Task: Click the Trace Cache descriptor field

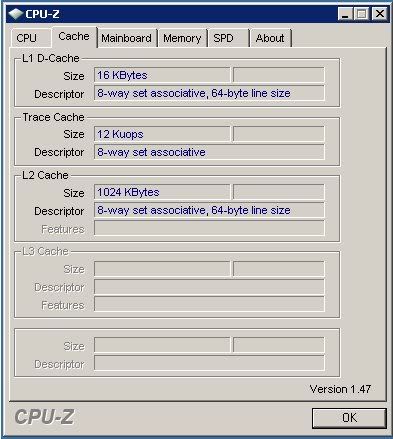Action: pyautogui.click(x=209, y=152)
